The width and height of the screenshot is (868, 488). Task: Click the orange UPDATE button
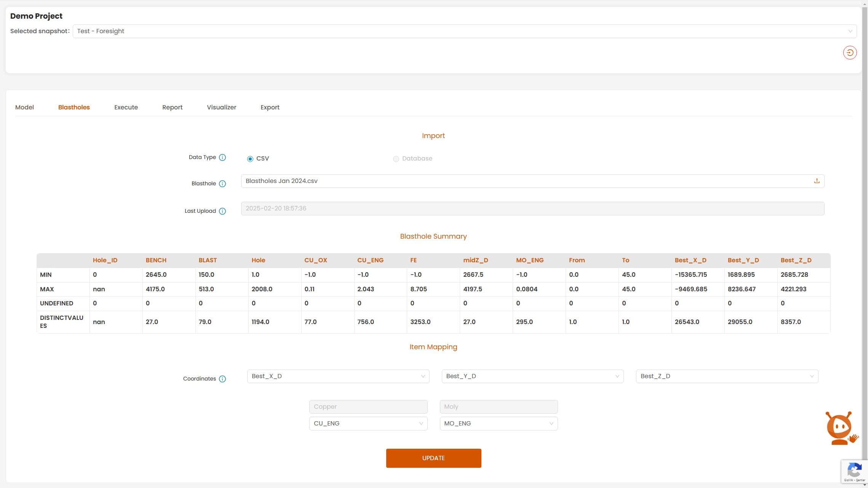click(433, 458)
